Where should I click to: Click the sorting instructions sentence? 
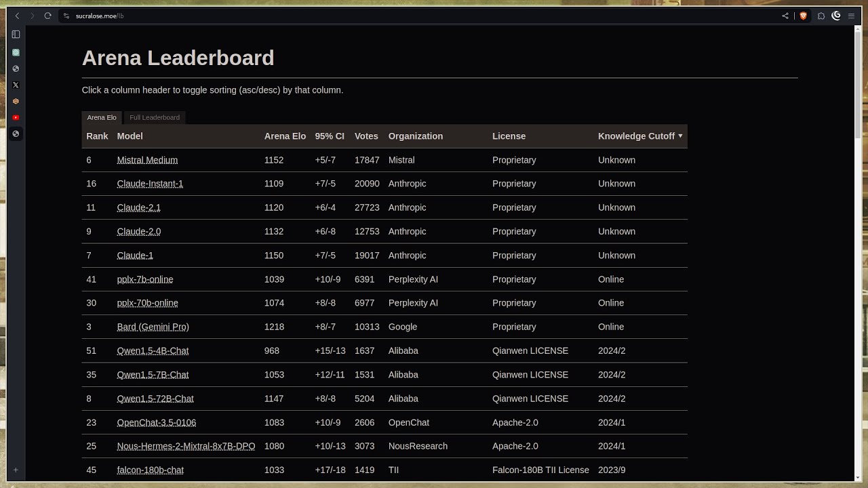click(212, 90)
